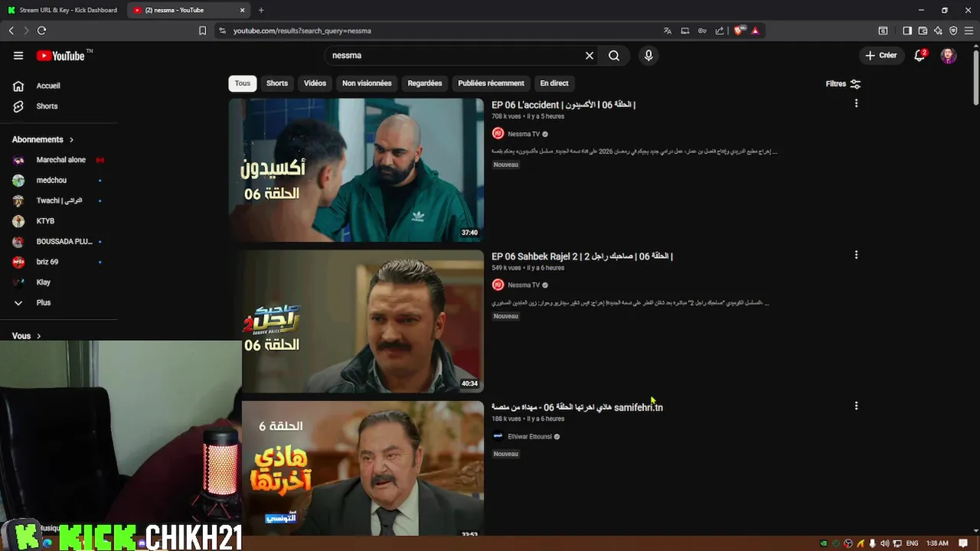The width and height of the screenshot is (980, 551).
Task: Open the page translate icon
Action: click(x=668, y=31)
